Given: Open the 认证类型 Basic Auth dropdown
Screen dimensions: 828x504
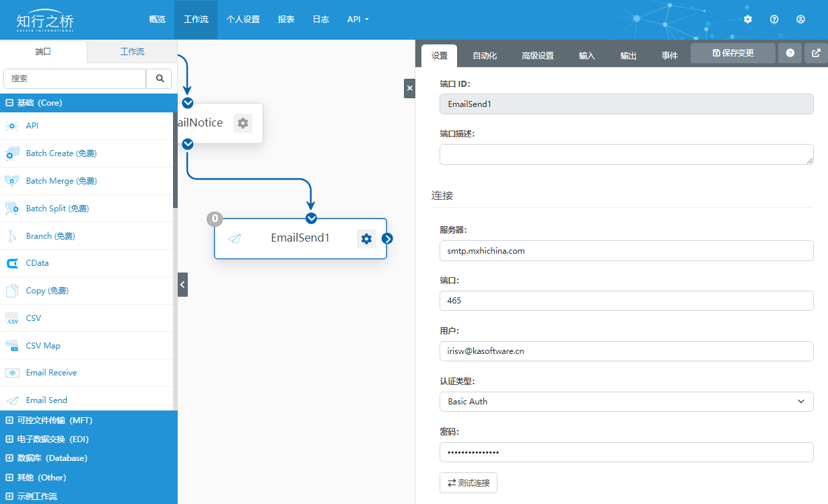Looking at the screenshot, I should click(626, 402).
